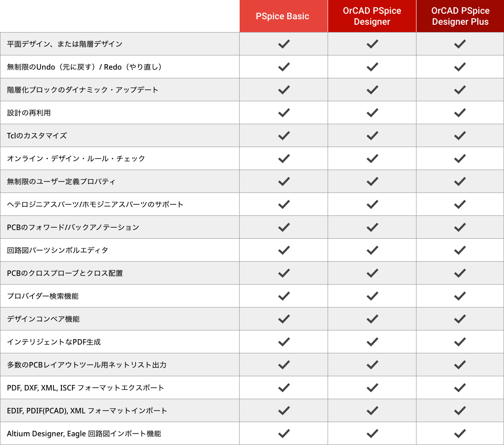This screenshot has height=445, width=504.
Task: Click PSpice Basic checkmark for デザインコンペア機能
Action: (x=284, y=319)
